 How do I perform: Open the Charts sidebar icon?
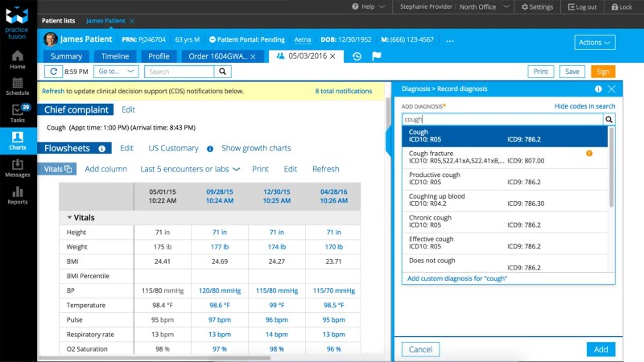click(17, 141)
